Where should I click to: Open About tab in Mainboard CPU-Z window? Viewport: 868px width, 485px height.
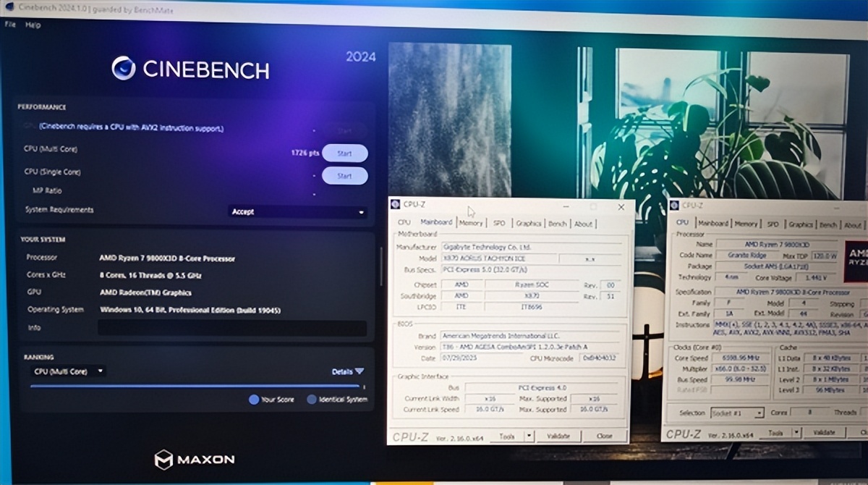coord(583,223)
